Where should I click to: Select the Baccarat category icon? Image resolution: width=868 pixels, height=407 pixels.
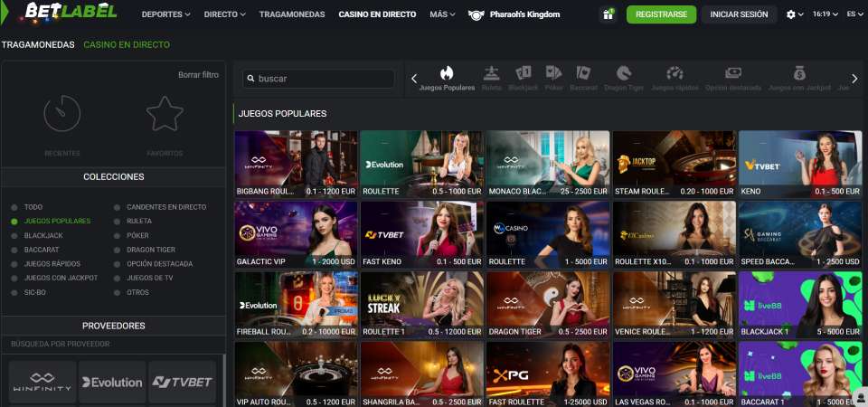click(x=583, y=73)
